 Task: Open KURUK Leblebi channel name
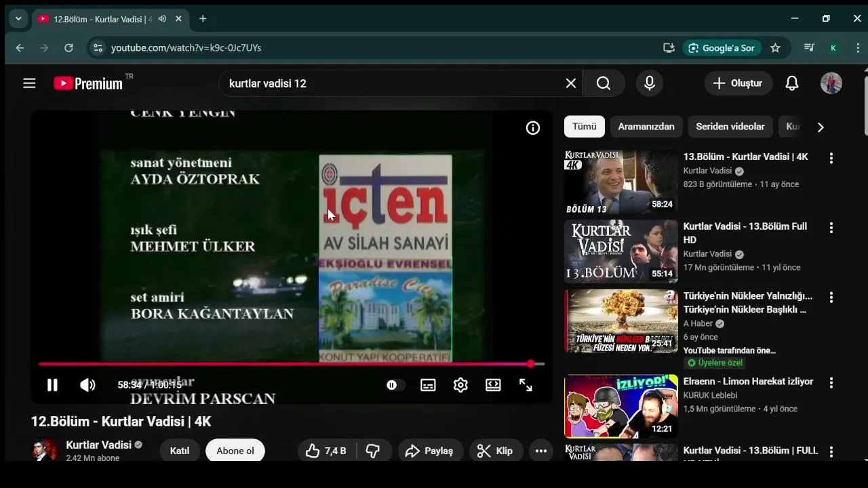[x=710, y=395]
